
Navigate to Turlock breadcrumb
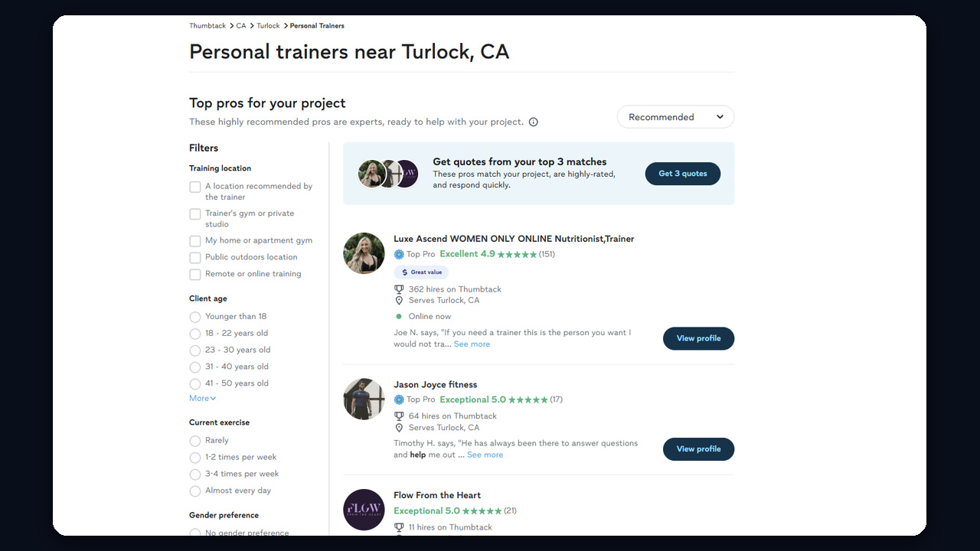click(x=268, y=26)
